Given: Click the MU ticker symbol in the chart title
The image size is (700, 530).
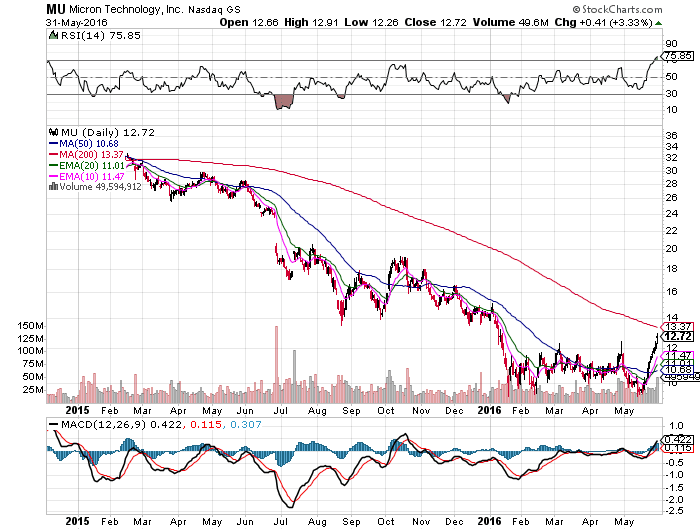Looking at the screenshot, I should coord(56,9).
